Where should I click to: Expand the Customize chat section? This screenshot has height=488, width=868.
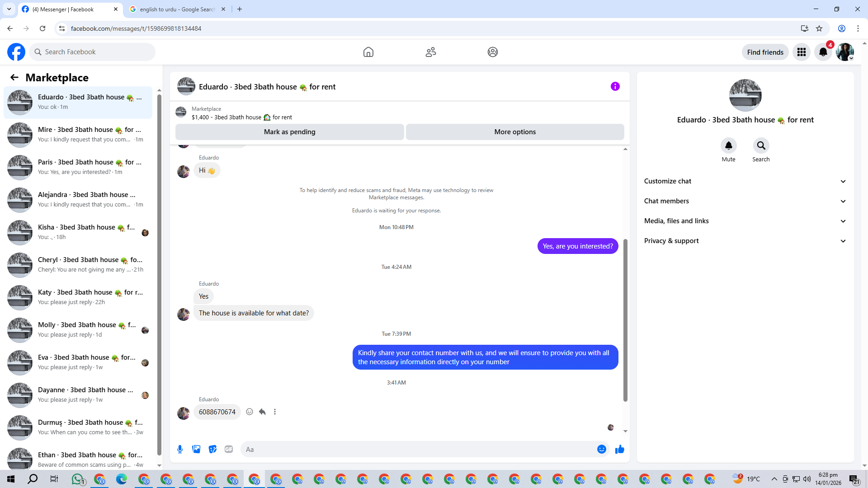pyautogui.click(x=745, y=181)
